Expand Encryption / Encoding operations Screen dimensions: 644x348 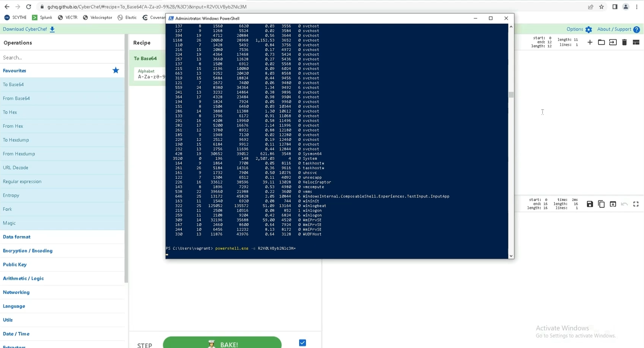pos(28,251)
